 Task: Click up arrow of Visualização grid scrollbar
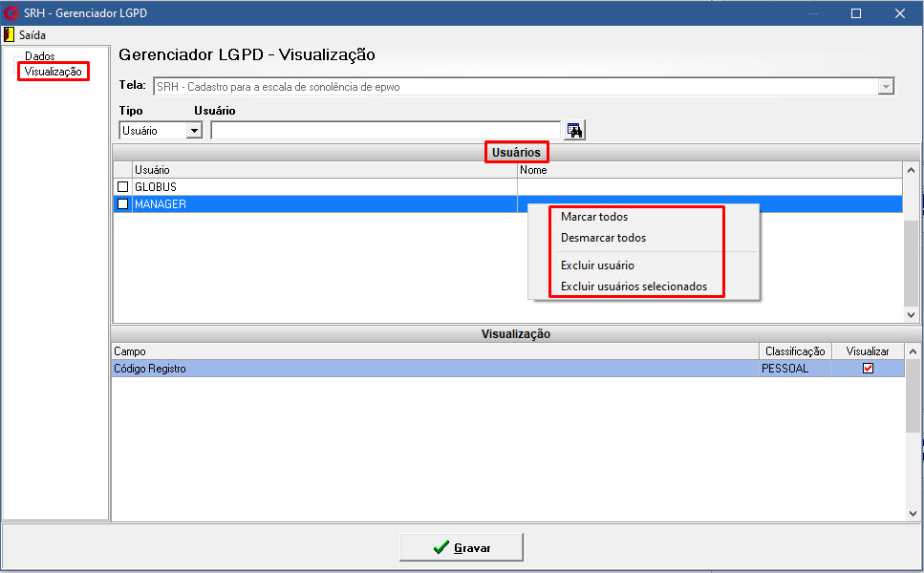point(913,351)
